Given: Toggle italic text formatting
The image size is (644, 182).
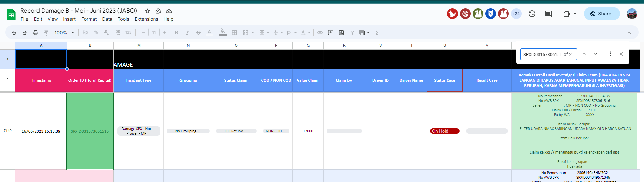Looking at the screenshot, I should click(187, 33).
